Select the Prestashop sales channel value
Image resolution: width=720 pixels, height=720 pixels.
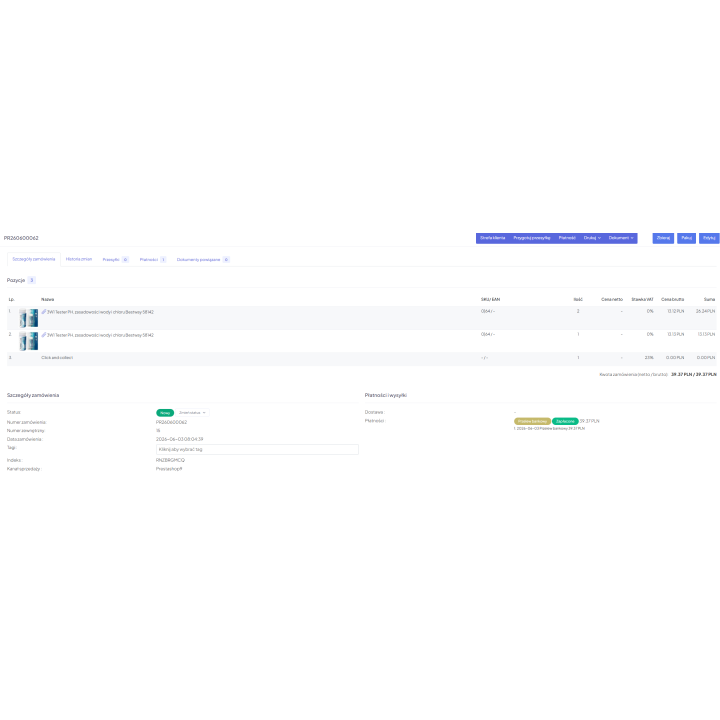coord(169,469)
